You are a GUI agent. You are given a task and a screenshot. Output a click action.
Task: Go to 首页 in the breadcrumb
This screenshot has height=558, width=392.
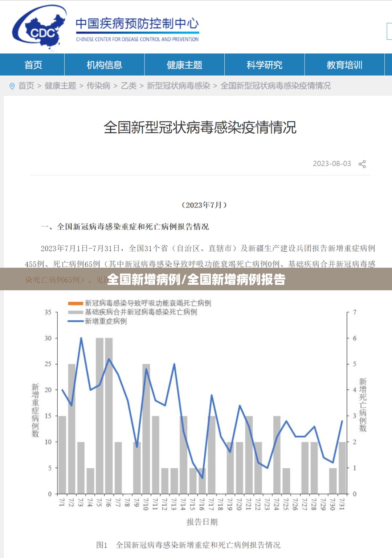26,86
